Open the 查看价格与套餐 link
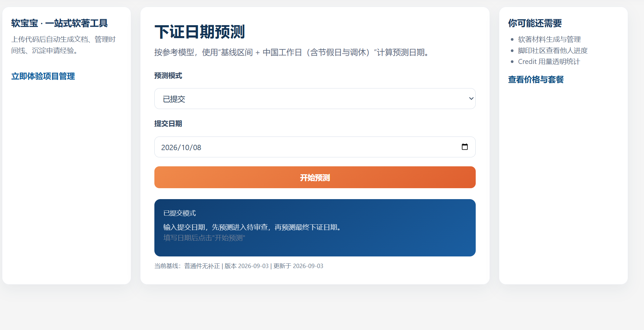This screenshot has width=644, height=330. click(x=536, y=80)
